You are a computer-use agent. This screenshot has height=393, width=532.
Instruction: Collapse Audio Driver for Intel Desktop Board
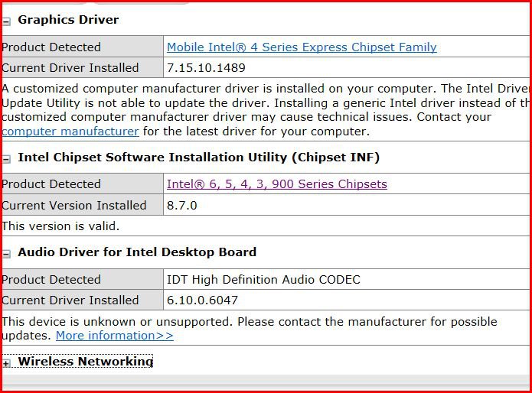[6, 254]
